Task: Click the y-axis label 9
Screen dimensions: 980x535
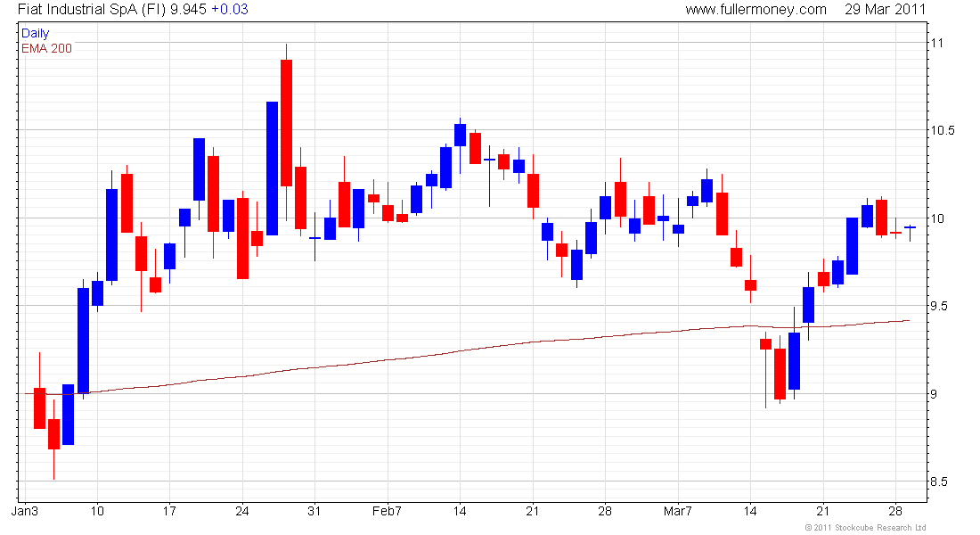Action: click(x=934, y=394)
